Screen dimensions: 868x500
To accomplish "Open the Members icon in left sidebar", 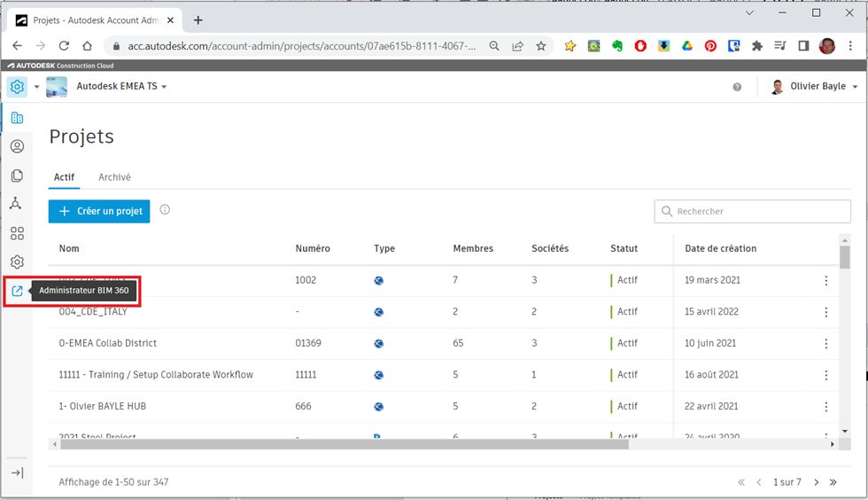I will coord(17,146).
